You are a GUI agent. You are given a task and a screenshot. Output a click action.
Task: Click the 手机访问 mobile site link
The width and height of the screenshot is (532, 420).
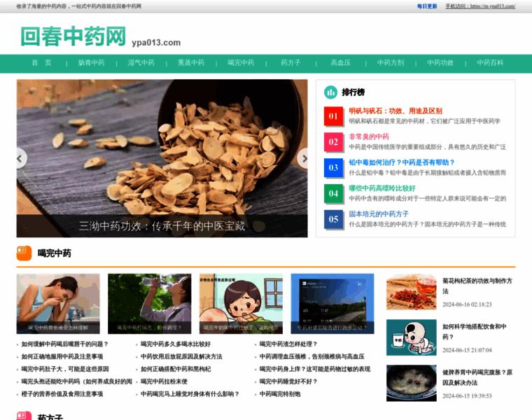480,6
